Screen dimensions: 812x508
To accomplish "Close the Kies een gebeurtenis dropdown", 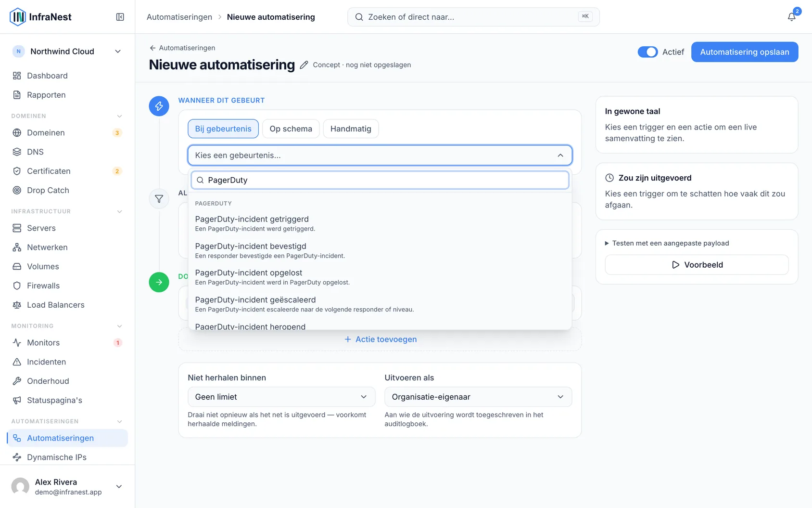I will [380, 155].
